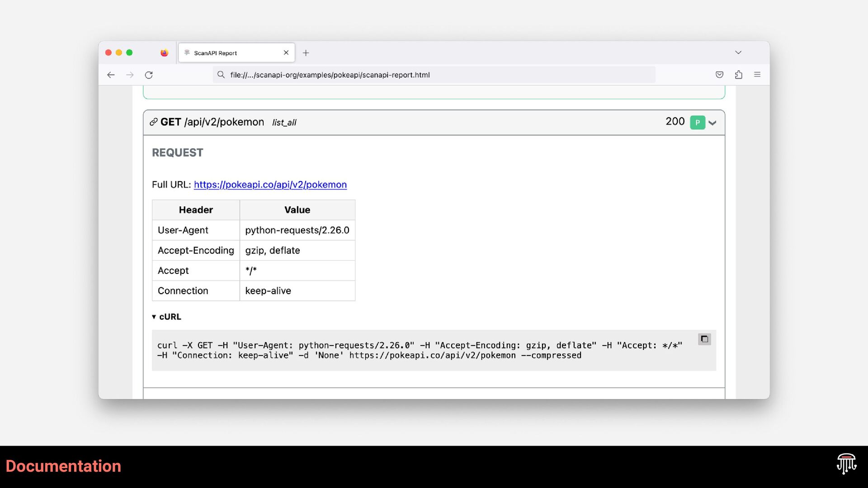868x488 pixels.
Task: Click the forward navigation arrow
Action: coord(130,75)
